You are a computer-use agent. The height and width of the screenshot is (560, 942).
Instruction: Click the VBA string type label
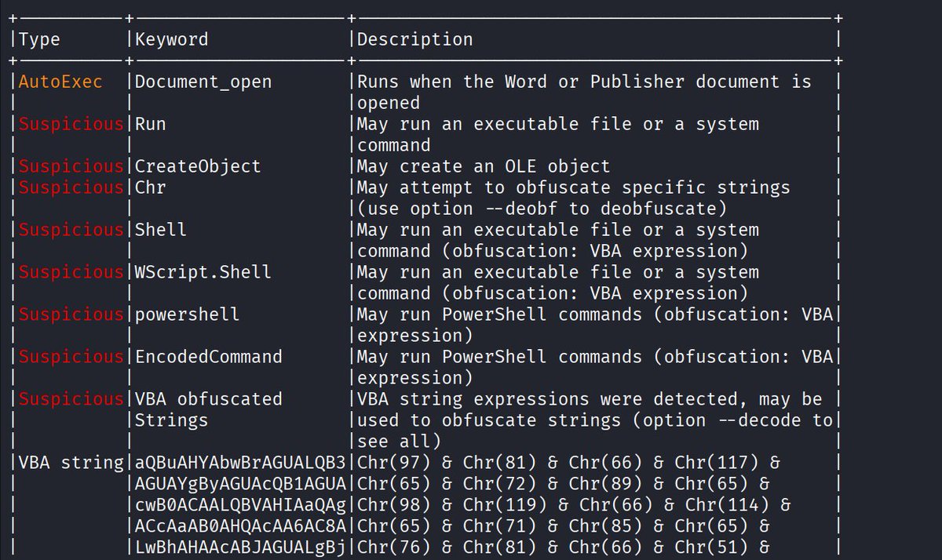click(x=71, y=463)
